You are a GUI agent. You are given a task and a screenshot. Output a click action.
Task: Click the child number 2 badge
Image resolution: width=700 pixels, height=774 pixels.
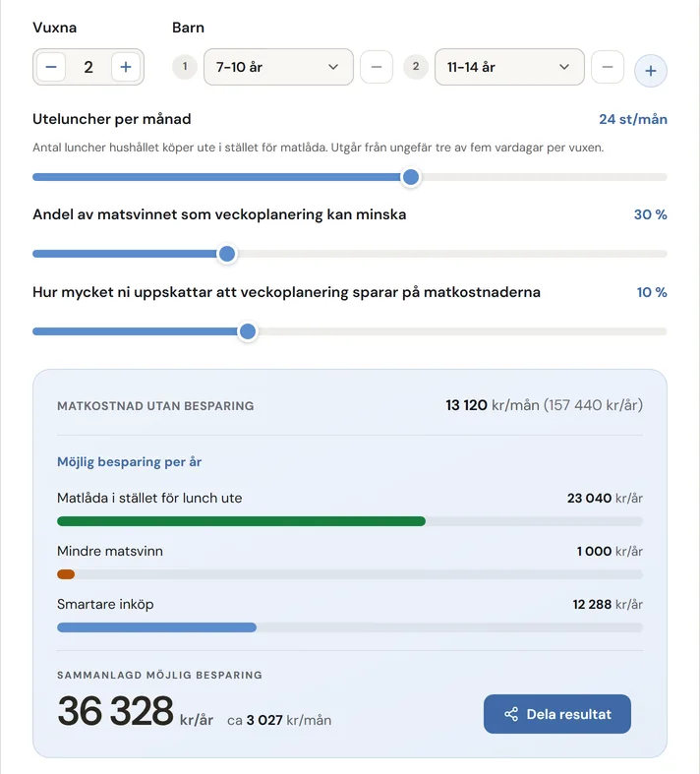(416, 66)
